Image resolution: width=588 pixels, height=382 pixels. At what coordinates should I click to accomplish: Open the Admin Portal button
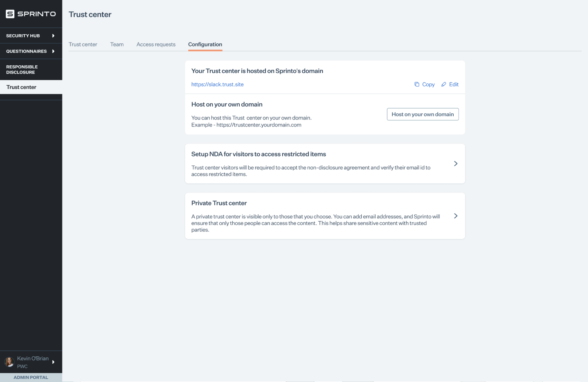[31, 378]
